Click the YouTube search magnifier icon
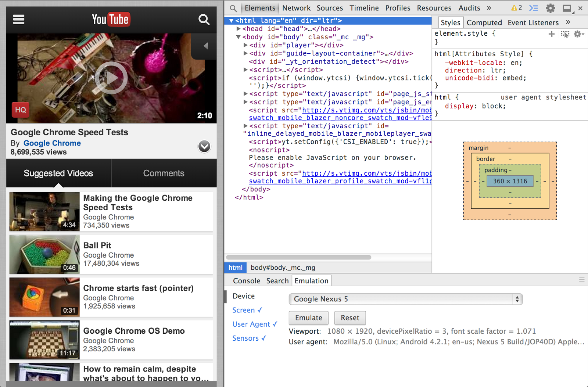Viewport: 588px width, 387px height. coord(204,19)
